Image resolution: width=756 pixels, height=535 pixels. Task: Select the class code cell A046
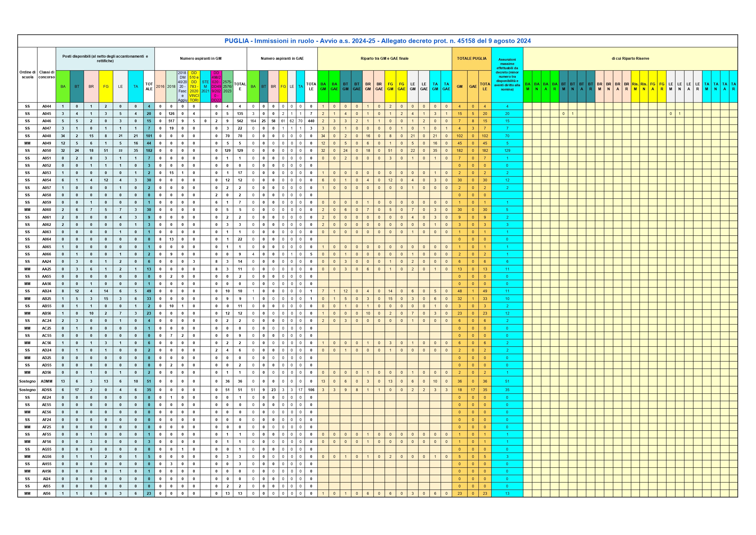(46, 121)
